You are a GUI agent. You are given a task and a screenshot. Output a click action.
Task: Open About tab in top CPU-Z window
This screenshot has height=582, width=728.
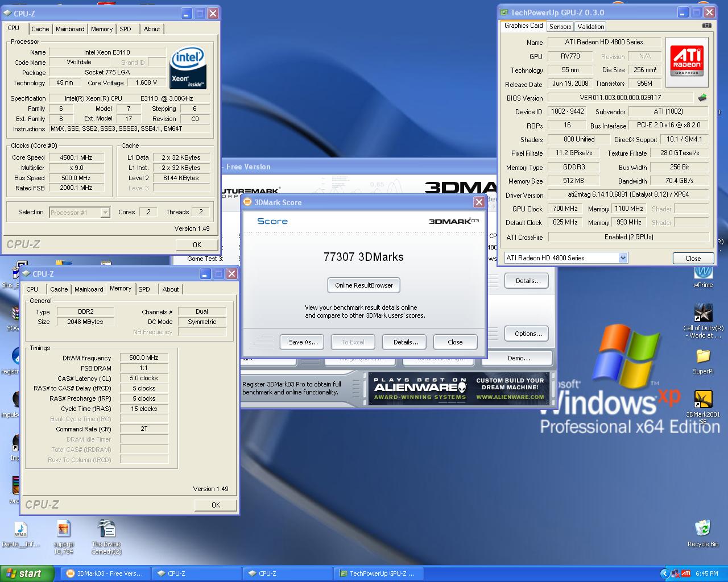[152, 29]
